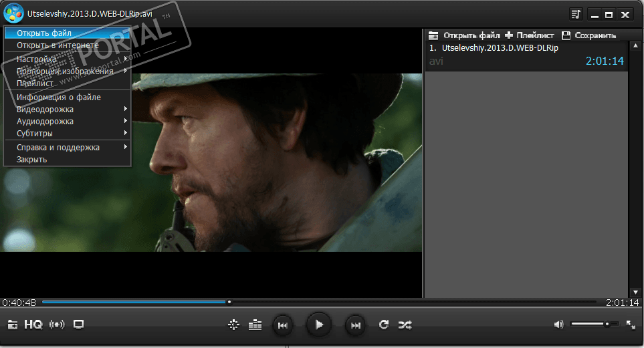
Task: Expand the 'Субтитры' submenu arrow
Action: 125,133
